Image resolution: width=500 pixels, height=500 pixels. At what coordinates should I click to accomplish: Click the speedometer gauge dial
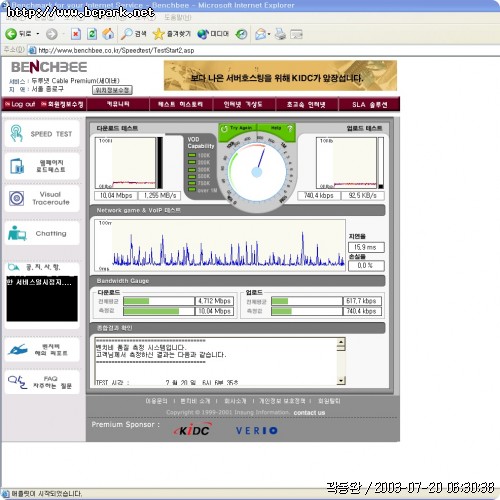pyautogui.click(x=256, y=172)
